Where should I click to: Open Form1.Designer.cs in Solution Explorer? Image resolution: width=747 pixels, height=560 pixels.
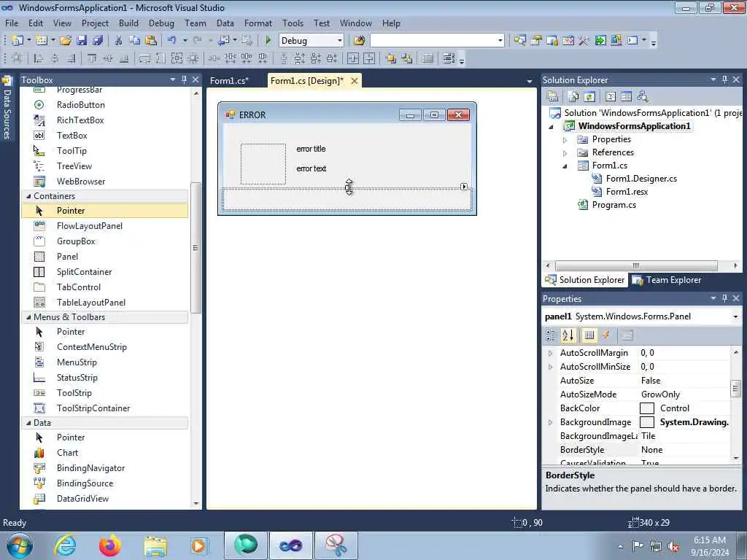(641, 179)
